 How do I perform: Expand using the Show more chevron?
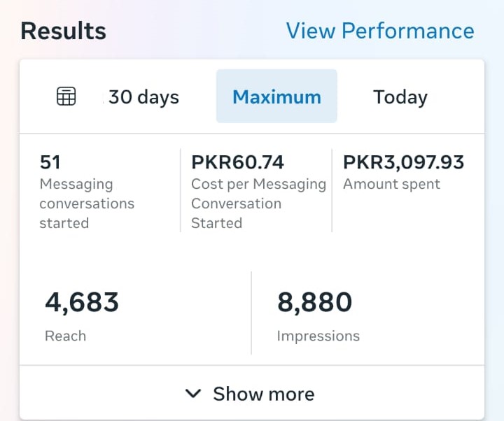click(193, 394)
